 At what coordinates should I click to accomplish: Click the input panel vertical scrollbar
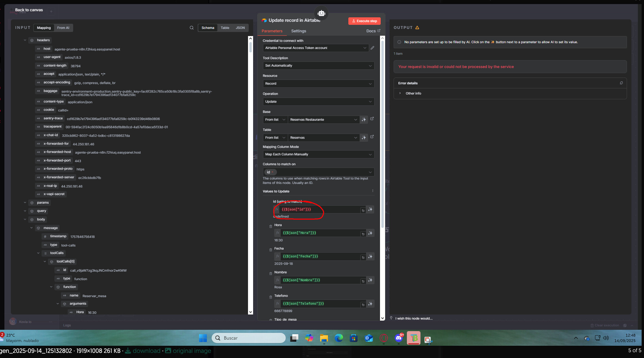(251, 47)
